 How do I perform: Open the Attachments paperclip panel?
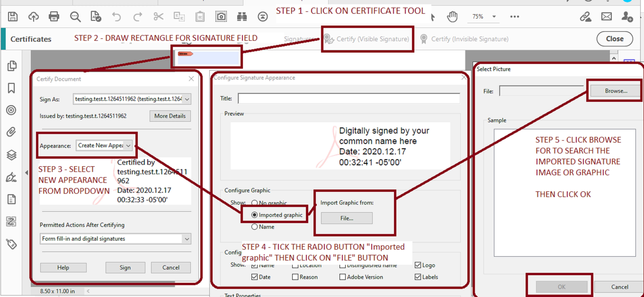(x=11, y=132)
